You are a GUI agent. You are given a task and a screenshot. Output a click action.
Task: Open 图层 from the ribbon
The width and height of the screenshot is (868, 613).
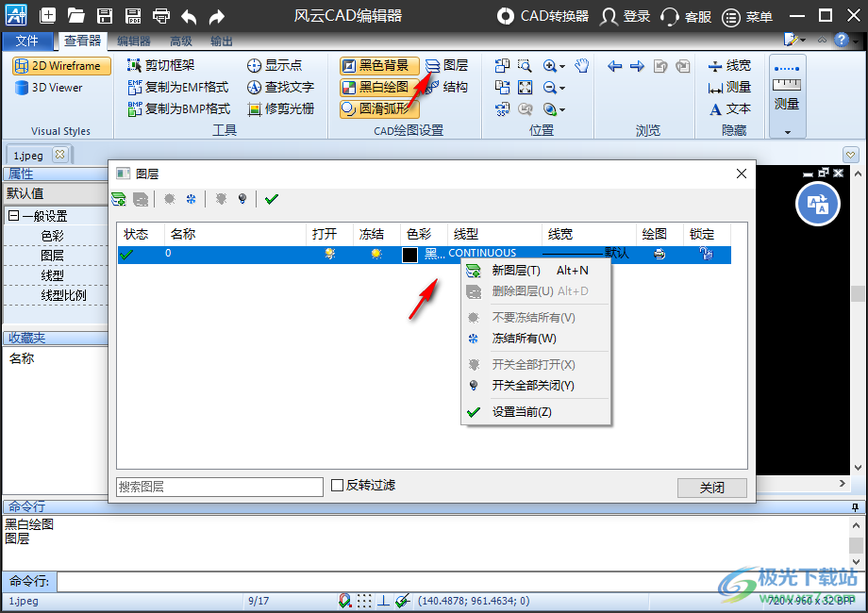(447, 65)
